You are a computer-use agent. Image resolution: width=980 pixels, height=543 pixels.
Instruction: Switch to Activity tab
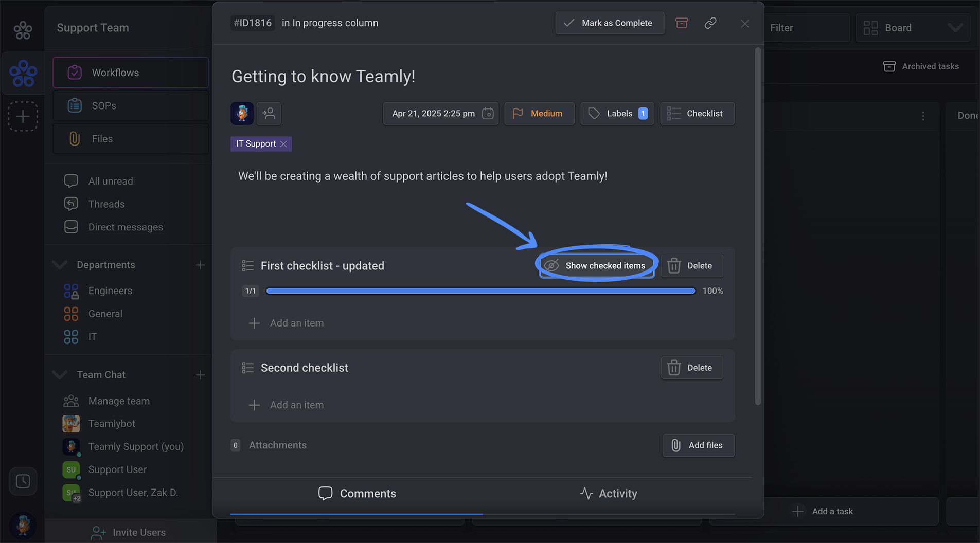[609, 494]
